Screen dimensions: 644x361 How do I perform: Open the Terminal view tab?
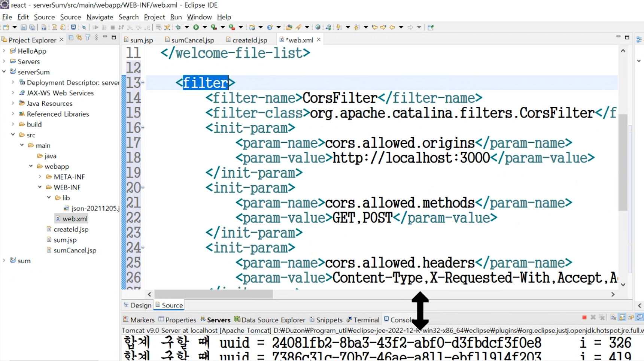[x=363, y=320]
